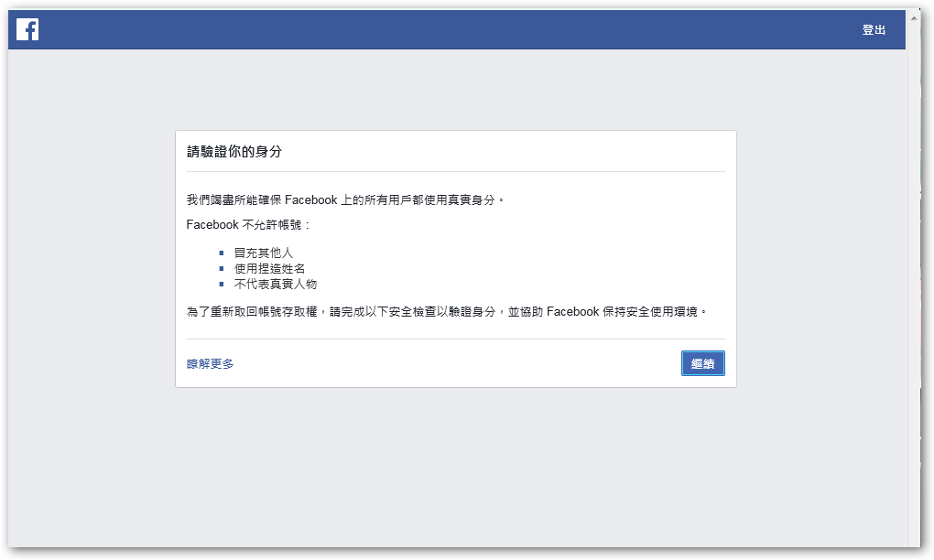Click the text Facebook 不允許帳號
Image resolution: width=934 pixels, height=560 pixels.
click(x=248, y=225)
